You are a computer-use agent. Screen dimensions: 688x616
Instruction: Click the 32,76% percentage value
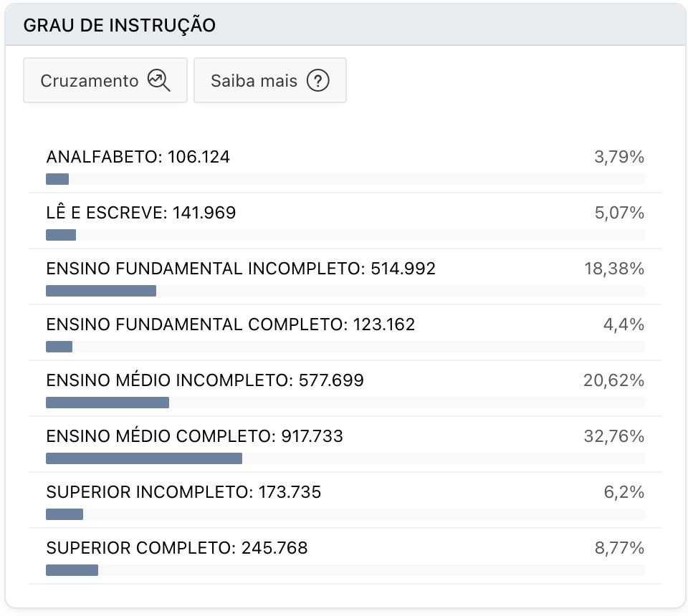614,436
